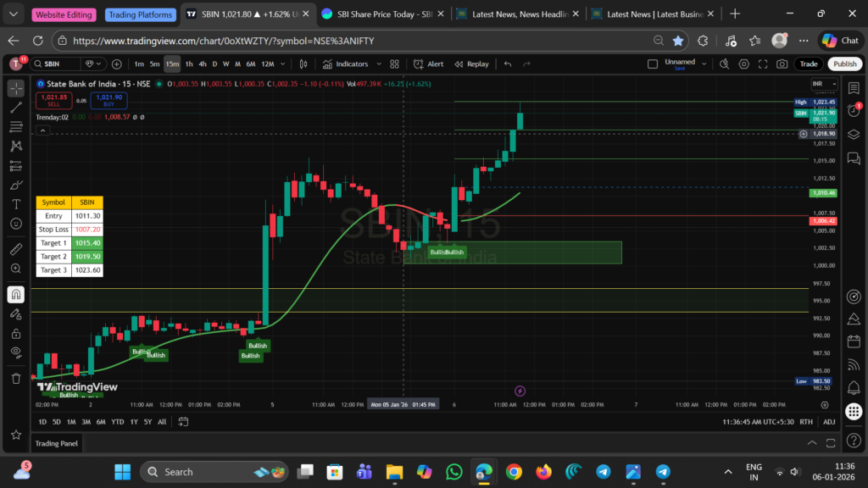Screen dimensions: 868x488
Task: Select the trend line drawing tool
Action: [15, 107]
